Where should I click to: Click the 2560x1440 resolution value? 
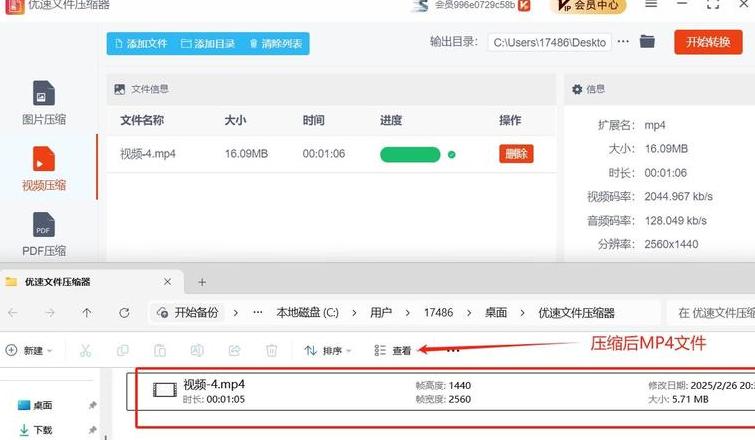tap(671, 245)
